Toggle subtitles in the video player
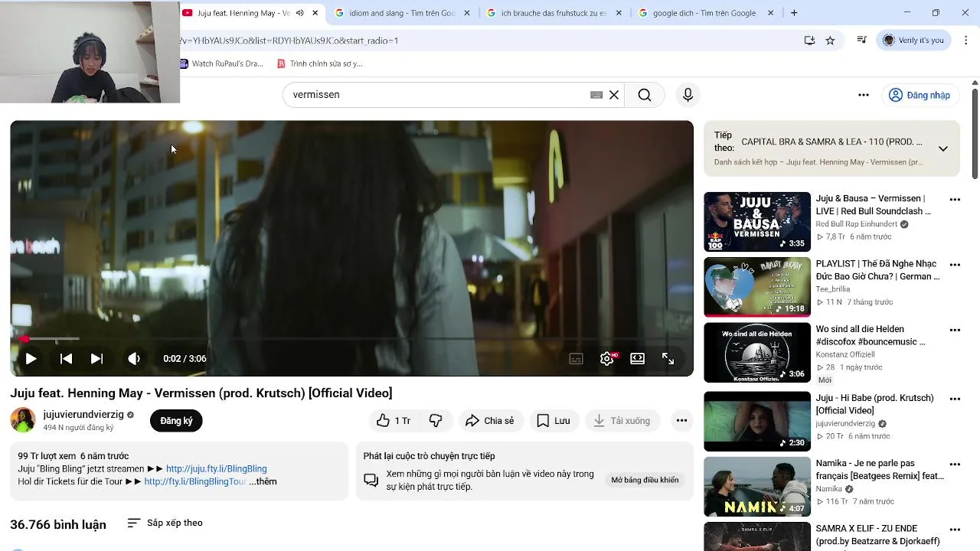This screenshot has width=980, height=551. [x=577, y=358]
